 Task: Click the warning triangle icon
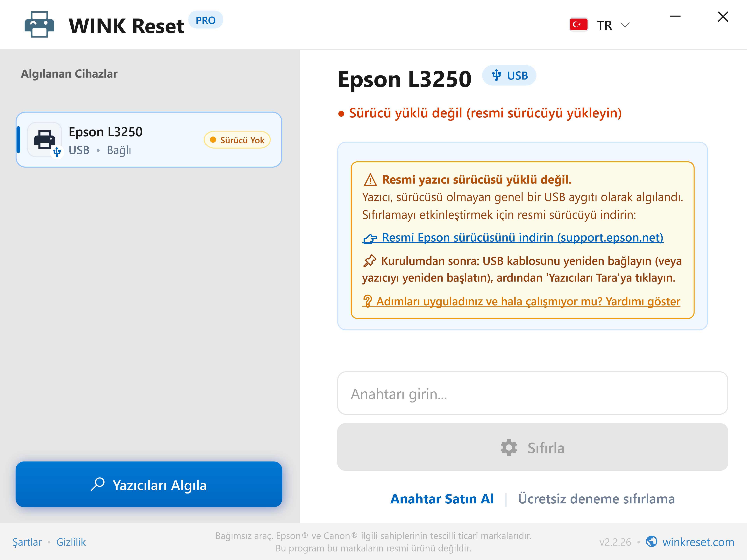click(370, 180)
